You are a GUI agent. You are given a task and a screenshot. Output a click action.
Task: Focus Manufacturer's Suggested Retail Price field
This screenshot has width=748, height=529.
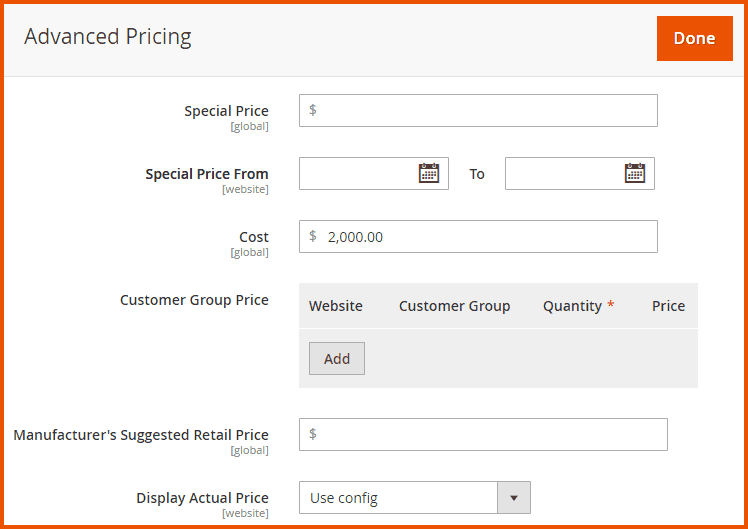483,434
